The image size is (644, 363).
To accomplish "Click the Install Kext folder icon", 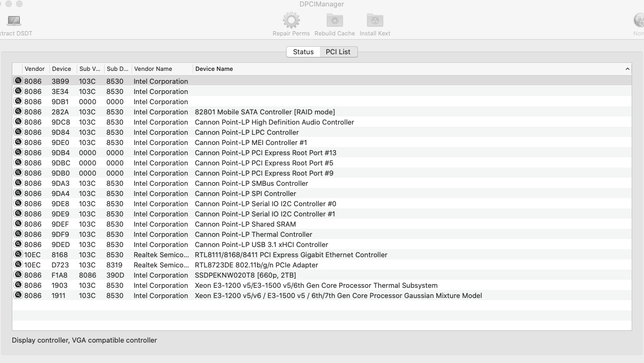I will 375,20.
